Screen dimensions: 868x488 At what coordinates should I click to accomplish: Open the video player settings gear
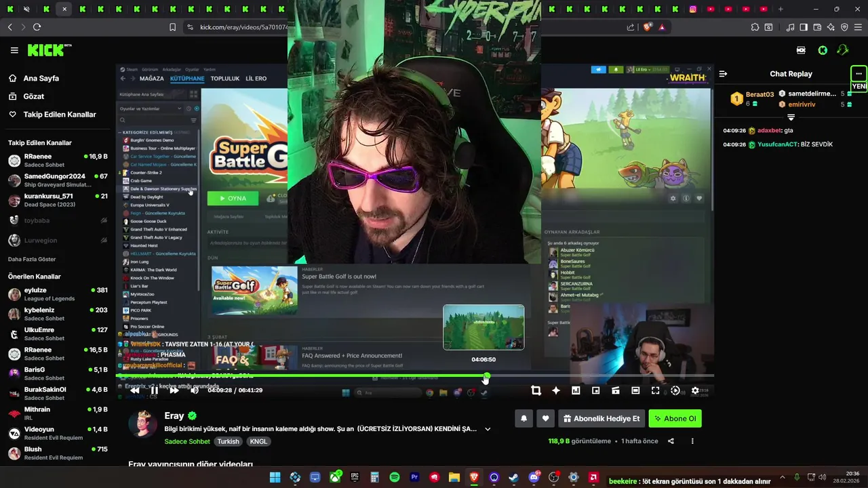695,390
